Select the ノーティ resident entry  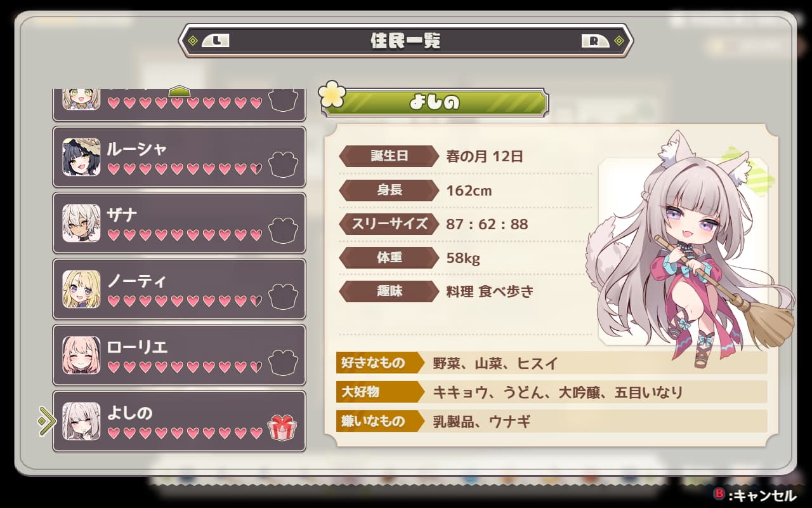179,289
